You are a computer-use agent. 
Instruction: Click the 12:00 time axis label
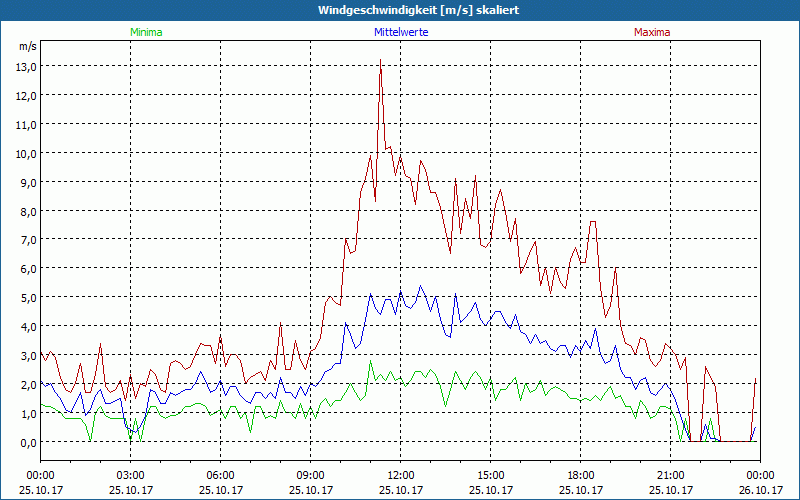[x=401, y=476]
